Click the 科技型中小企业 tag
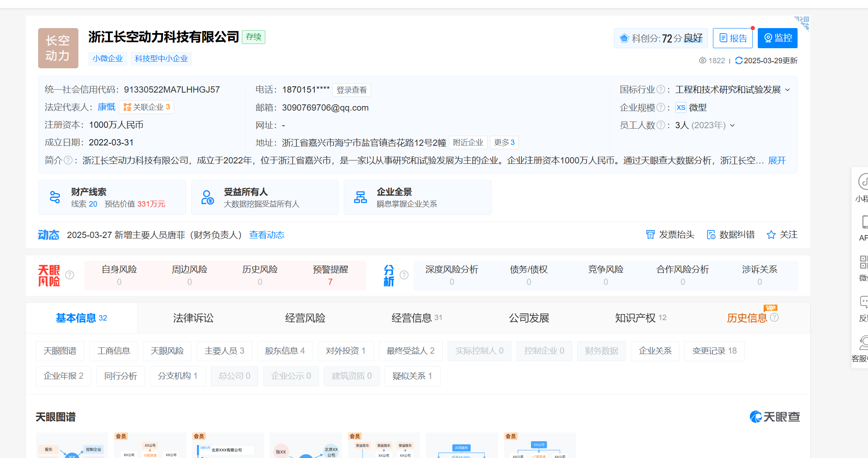 pos(161,59)
